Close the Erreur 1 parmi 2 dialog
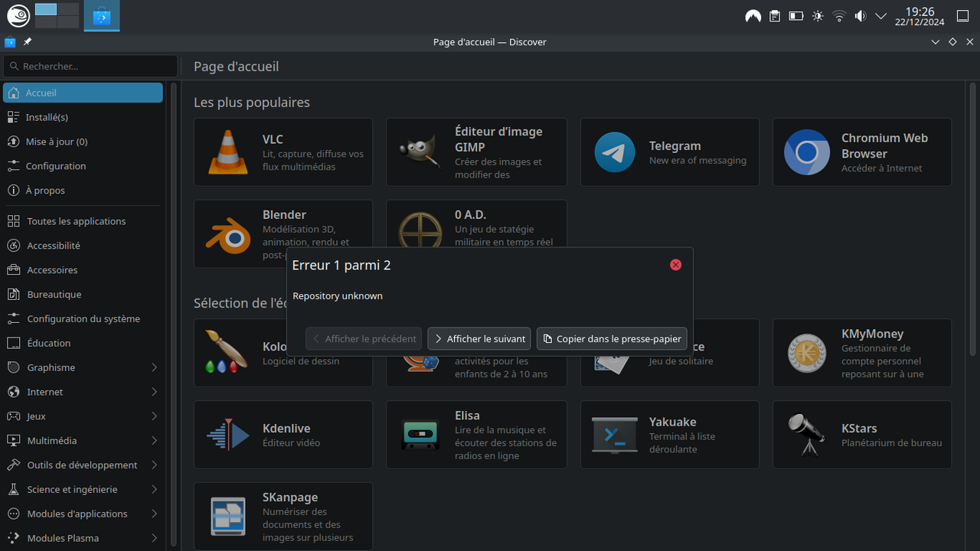Image resolution: width=980 pixels, height=551 pixels. (x=675, y=265)
